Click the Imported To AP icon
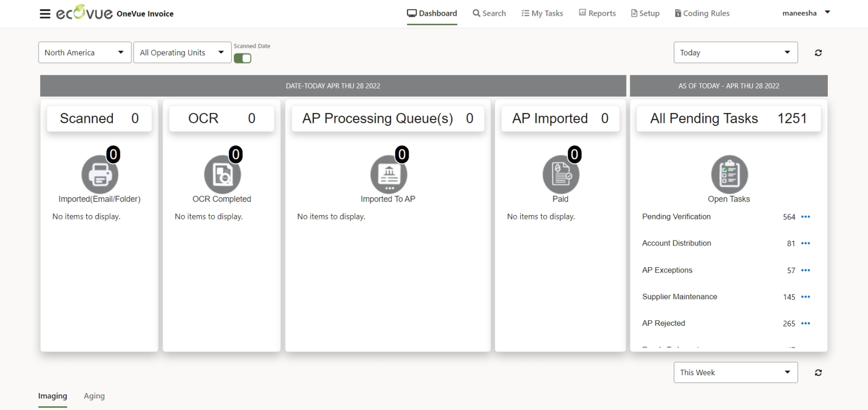Screen dimensions: 868x410 click(388, 174)
